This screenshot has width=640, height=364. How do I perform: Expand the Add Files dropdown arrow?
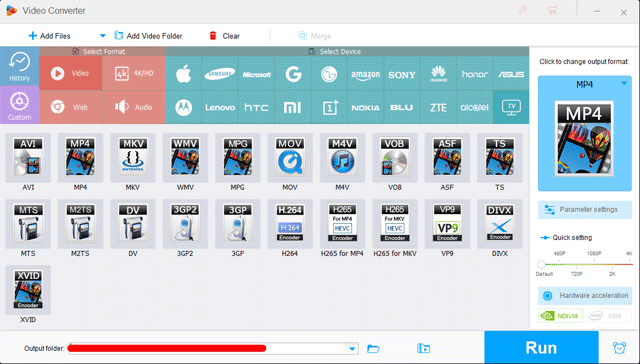click(103, 36)
